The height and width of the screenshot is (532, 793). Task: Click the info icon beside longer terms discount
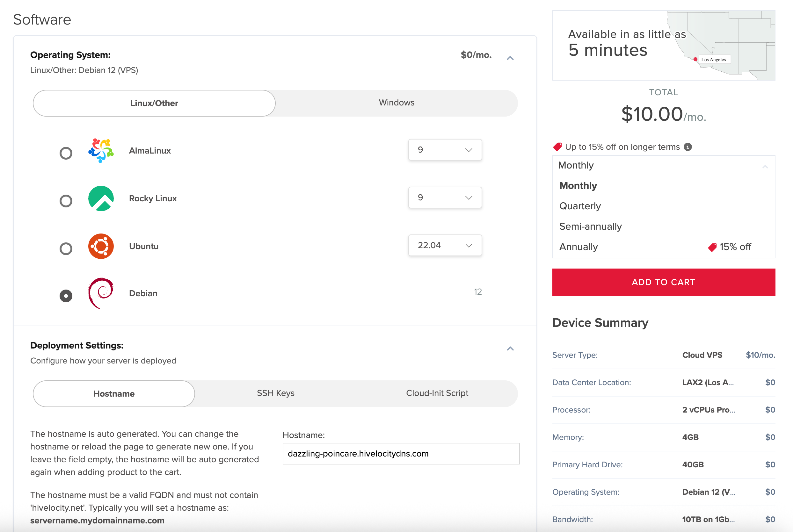(688, 147)
